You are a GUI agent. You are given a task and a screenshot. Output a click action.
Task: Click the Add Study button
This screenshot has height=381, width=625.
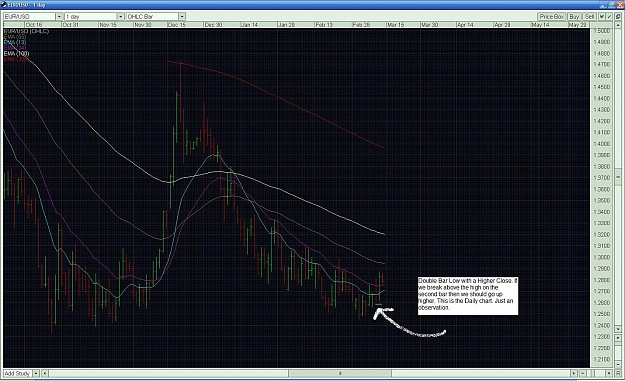point(17,373)
